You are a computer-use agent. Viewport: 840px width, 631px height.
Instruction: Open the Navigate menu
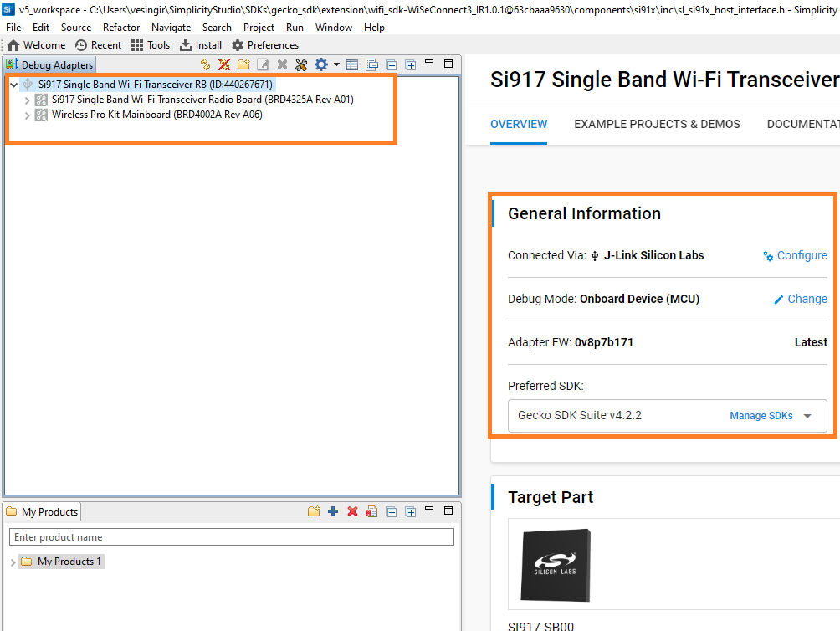[x=171, y=28]
